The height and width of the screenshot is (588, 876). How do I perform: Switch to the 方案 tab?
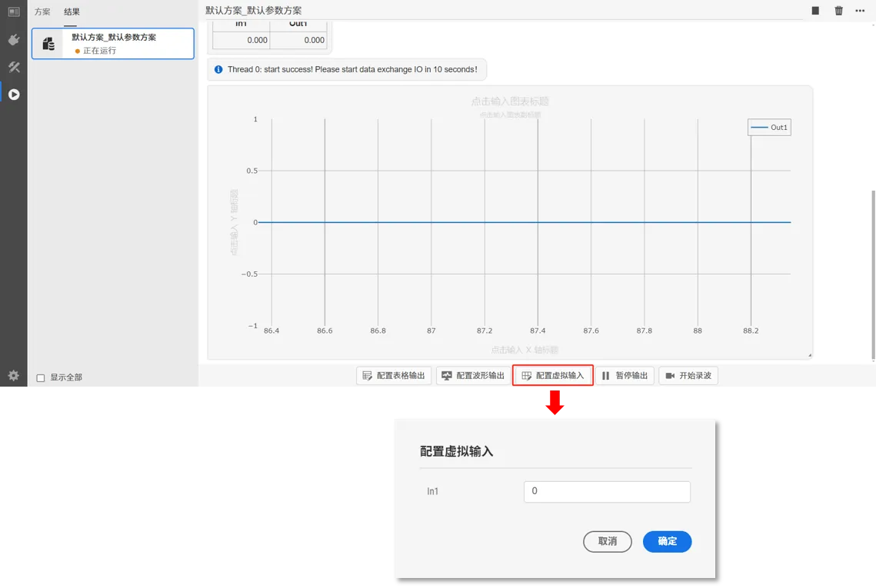42,12
